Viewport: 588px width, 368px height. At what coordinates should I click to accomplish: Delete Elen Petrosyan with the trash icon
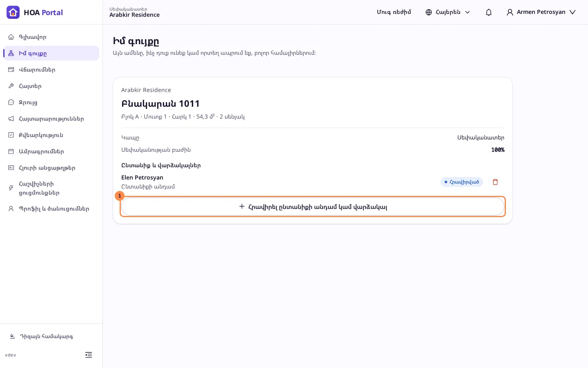pos(495,182)
